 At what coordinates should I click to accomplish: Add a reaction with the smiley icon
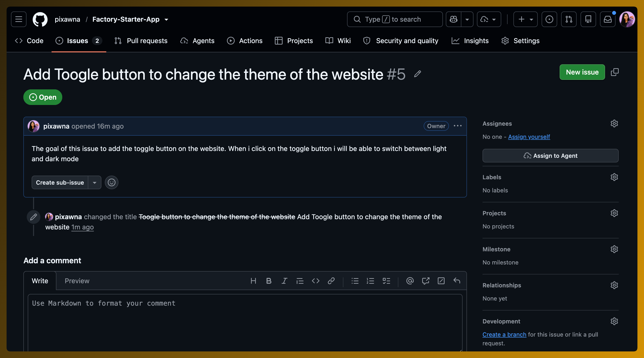coord(111,182)
